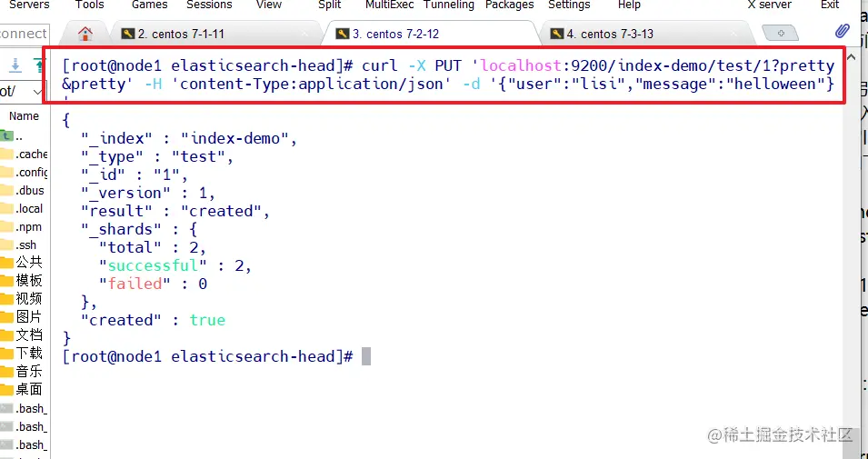Open the Tools toolbar item

pos(90,5)
